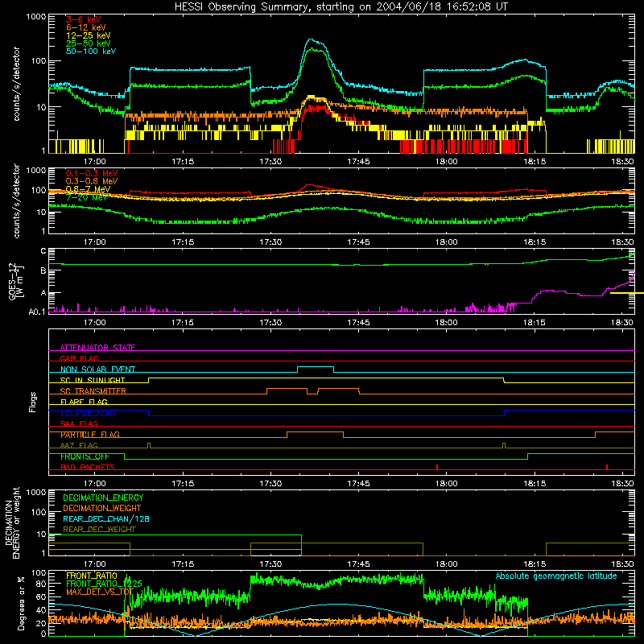
Task: Click the 0.8-7 MeV legend label
Action: coord(88,189)
